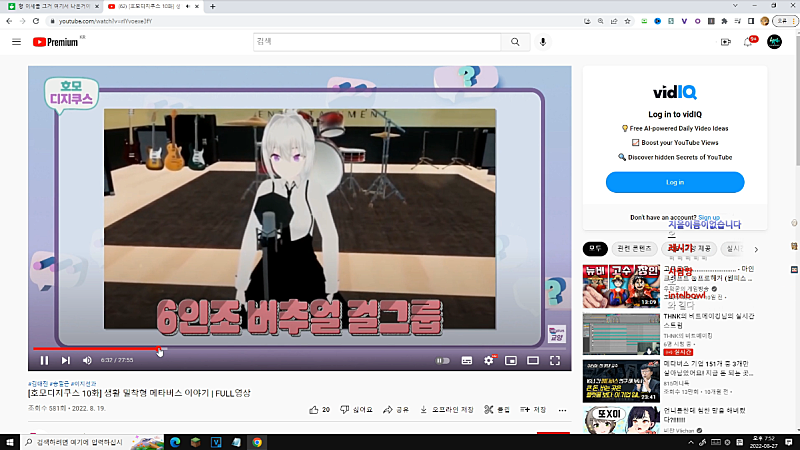Toggle the autoplay switch in player
The width and height of the screenshot is (800, 450).
pos(443,361)
